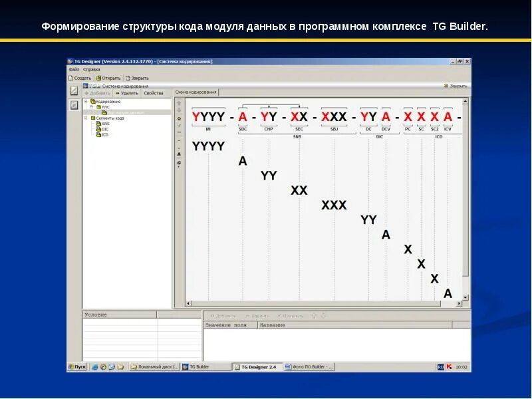Select the Кодирование tree item
Screen dimensions: 532x399
coord(106,102)
